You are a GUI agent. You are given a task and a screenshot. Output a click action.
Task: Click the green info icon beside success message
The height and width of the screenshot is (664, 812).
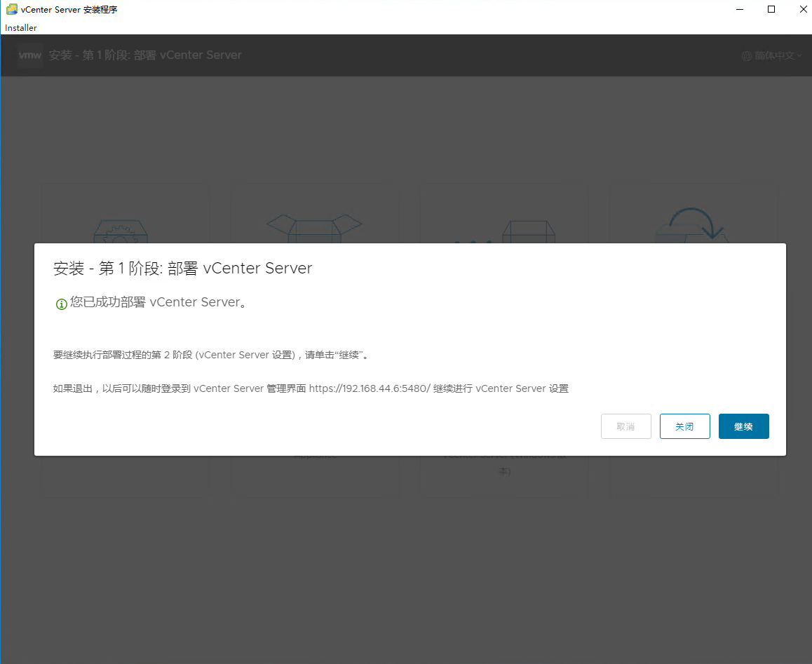[61, 304]
